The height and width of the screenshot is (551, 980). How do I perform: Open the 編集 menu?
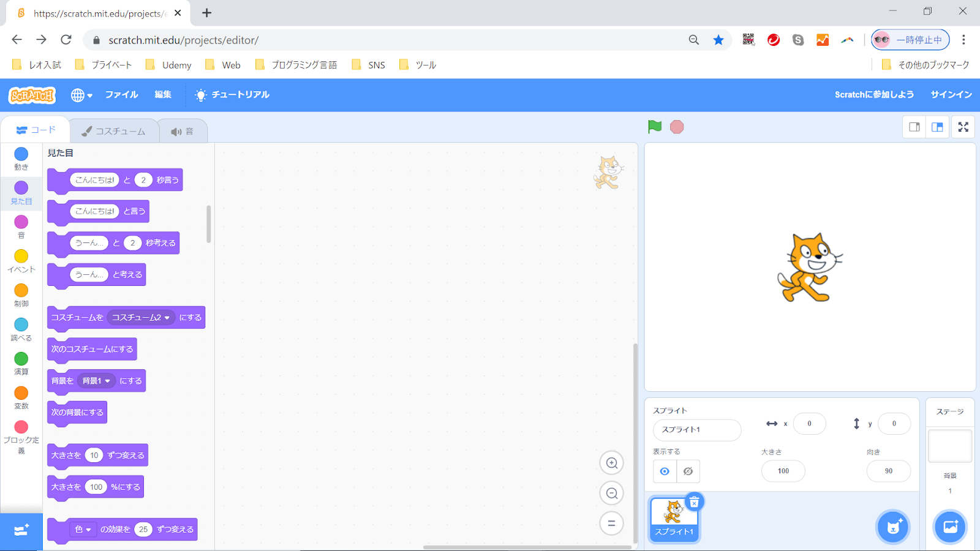click(163, 94)
